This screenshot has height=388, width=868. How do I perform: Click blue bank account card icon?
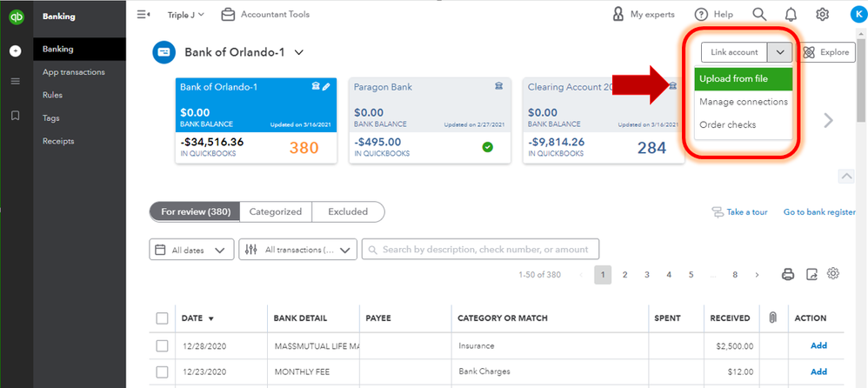click(164, 52)
